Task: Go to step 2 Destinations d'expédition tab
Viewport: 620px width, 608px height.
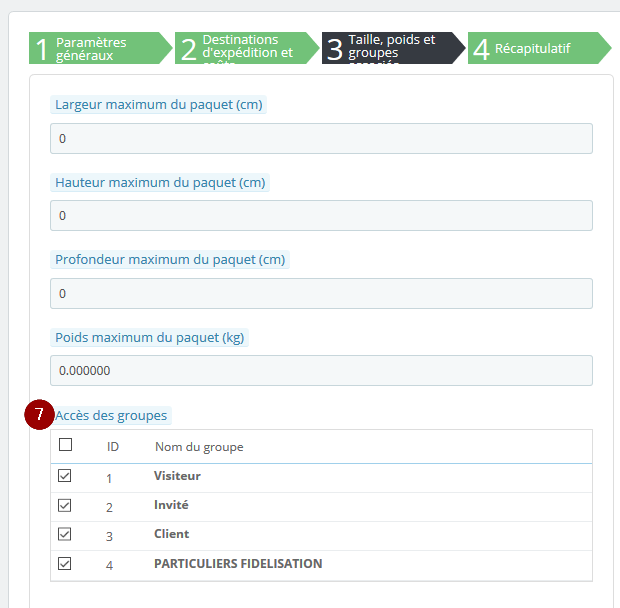Action: pyautogui.click(x=246, y=48)
